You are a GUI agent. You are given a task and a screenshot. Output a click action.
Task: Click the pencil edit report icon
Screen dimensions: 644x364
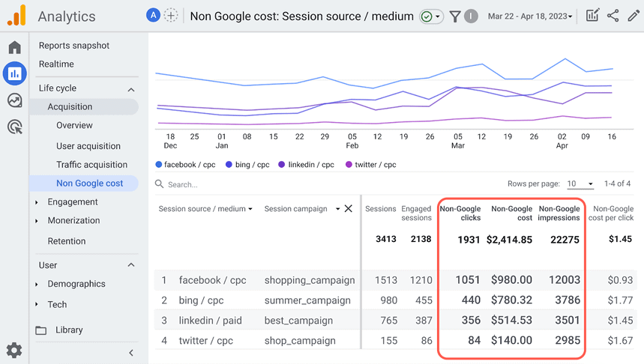634,16
